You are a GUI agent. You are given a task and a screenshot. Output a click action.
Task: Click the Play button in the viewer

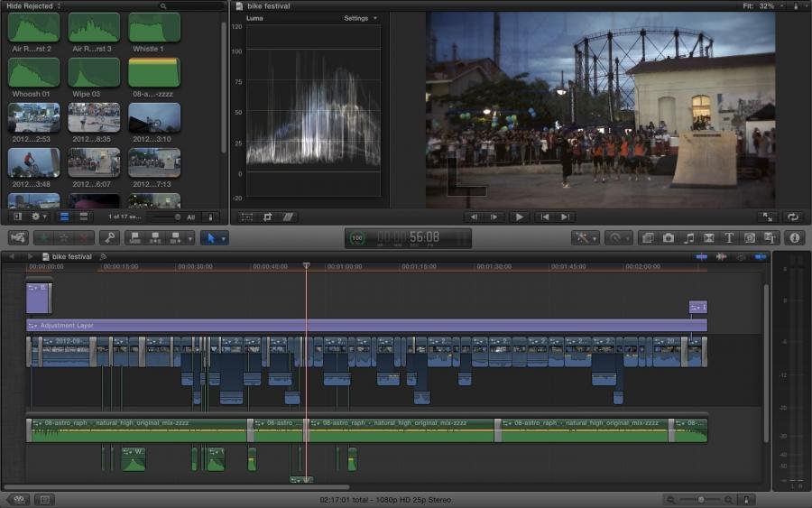coord(519,217)
